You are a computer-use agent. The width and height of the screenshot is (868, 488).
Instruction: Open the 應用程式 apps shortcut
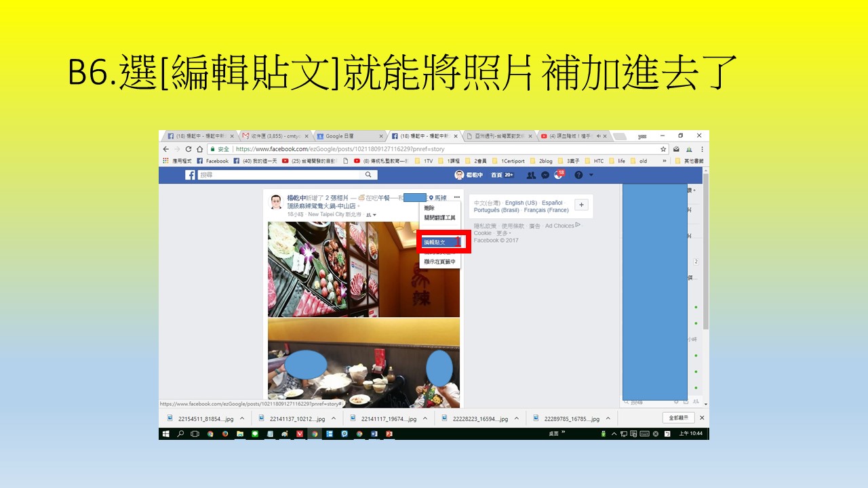[x=177, y=161]
